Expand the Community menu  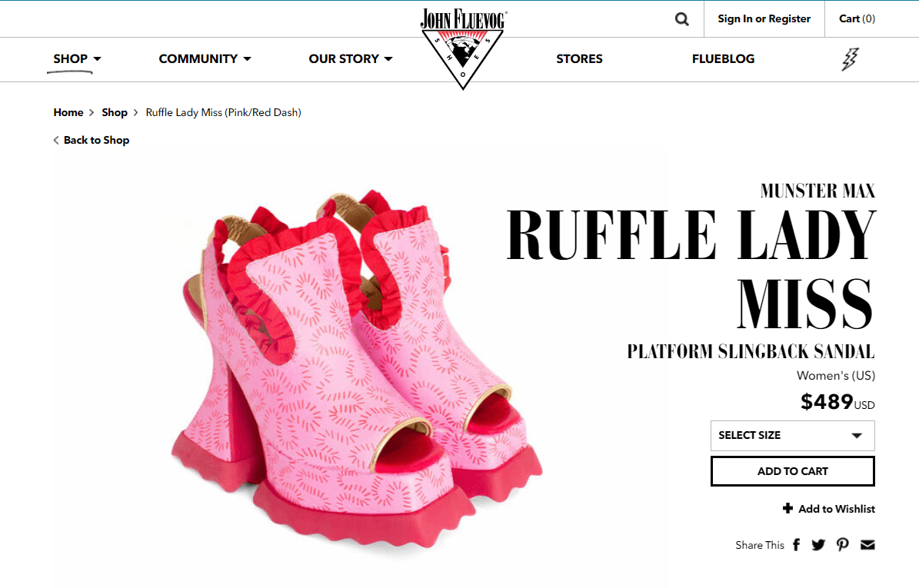tap(205, 58)
